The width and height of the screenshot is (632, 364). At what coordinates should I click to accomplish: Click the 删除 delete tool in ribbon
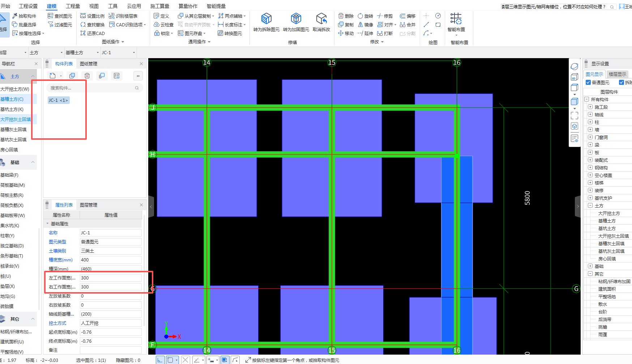[346, 16]
